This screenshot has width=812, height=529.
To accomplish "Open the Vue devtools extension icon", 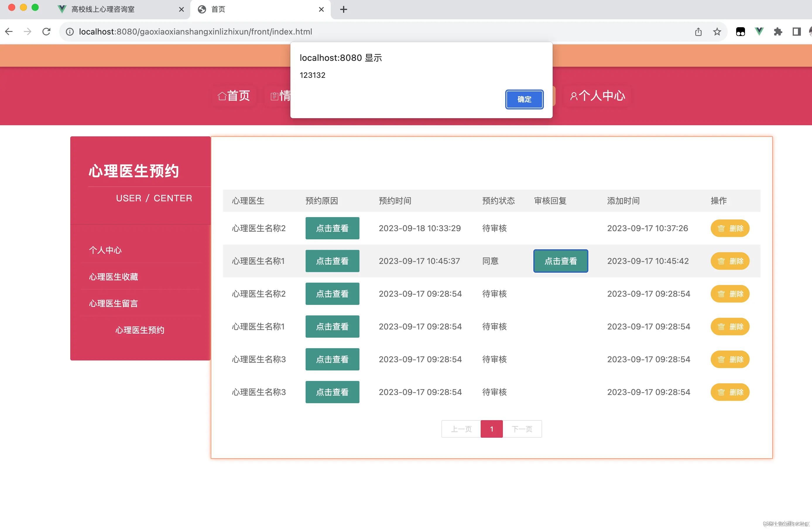I will [759, 31].
